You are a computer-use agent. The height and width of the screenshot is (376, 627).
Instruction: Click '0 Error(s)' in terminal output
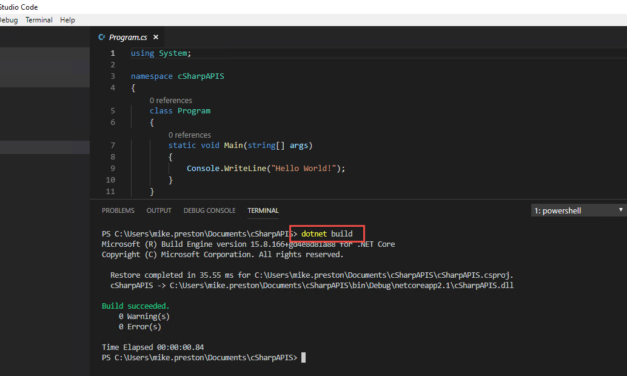tap(140, 327)
